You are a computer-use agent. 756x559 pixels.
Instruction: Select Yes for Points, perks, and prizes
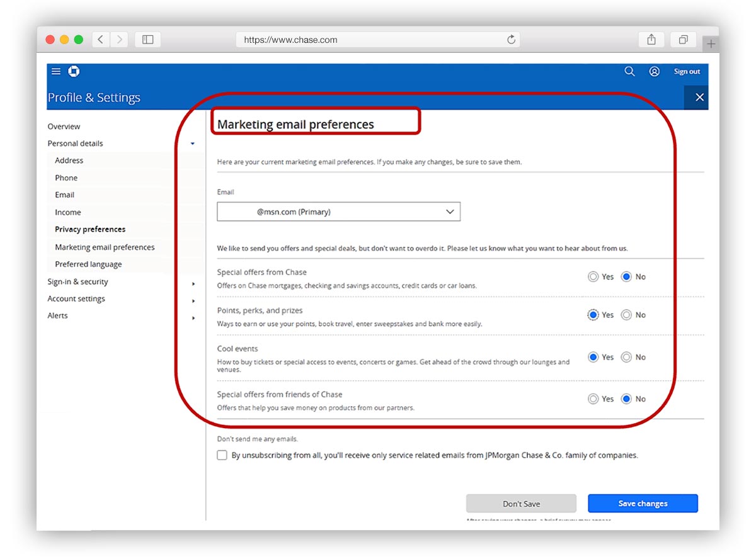593,315
